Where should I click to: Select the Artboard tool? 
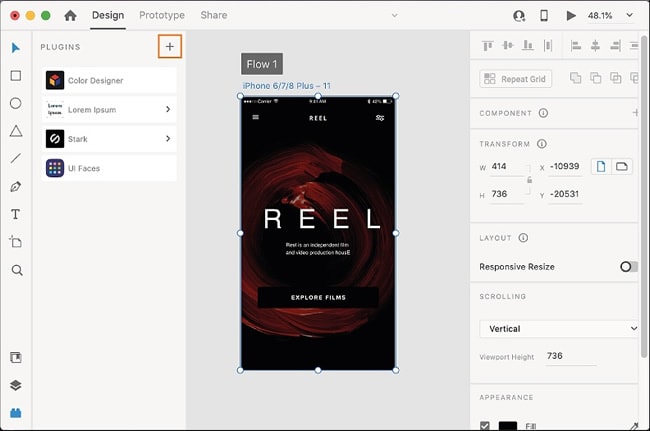click(16, 242)
